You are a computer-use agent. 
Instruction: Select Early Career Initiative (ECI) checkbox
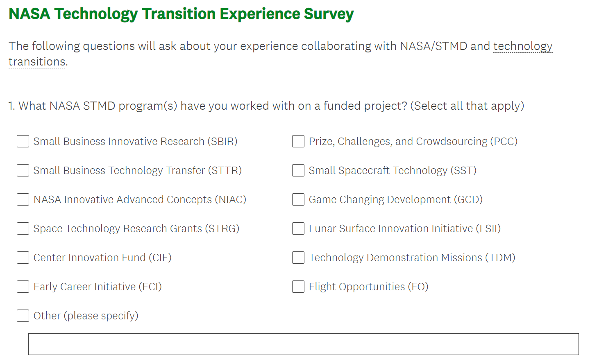pyautogui.click(x=23, y=287)
